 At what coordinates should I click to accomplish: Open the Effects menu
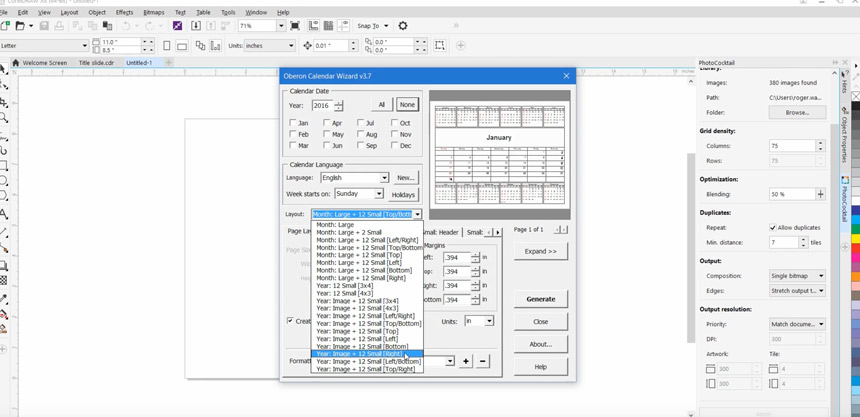pyautogui.click(x=125, y=12)
